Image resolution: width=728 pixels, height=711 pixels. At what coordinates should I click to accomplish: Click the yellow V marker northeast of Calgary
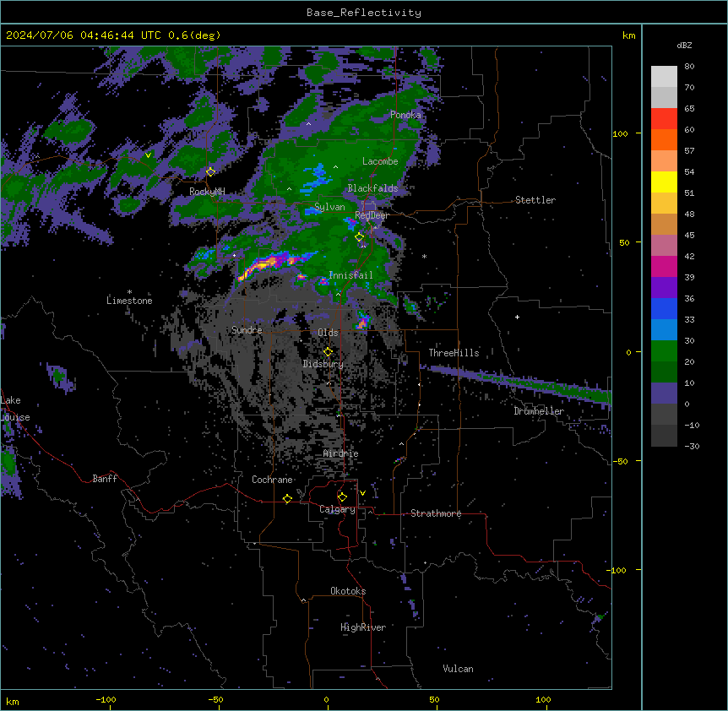point(362,493)
